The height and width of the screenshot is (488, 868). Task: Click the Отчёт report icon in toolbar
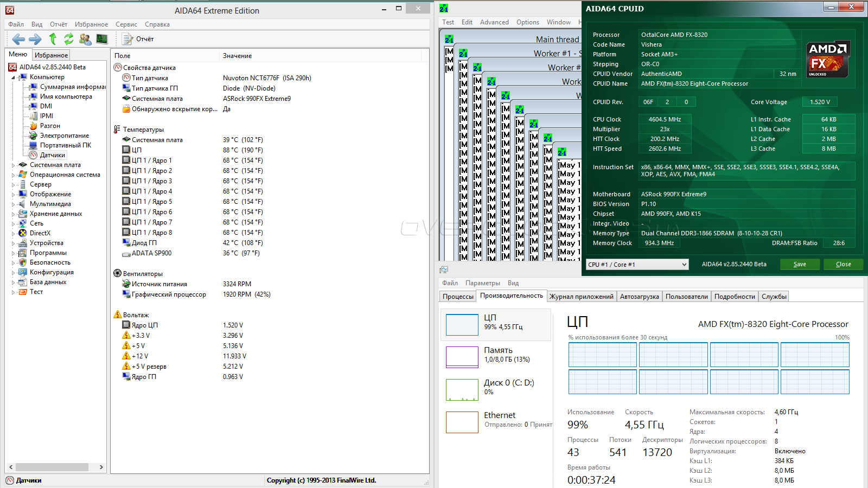coord(127,39)
